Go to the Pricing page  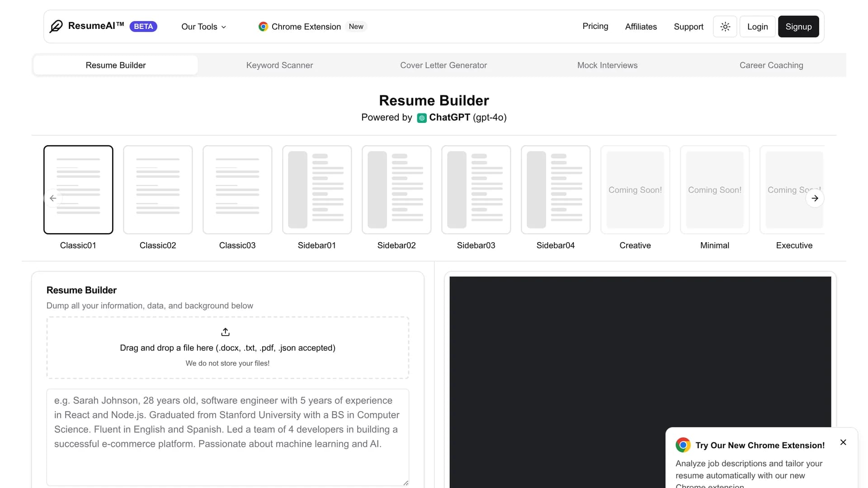[x=595, y=26]
